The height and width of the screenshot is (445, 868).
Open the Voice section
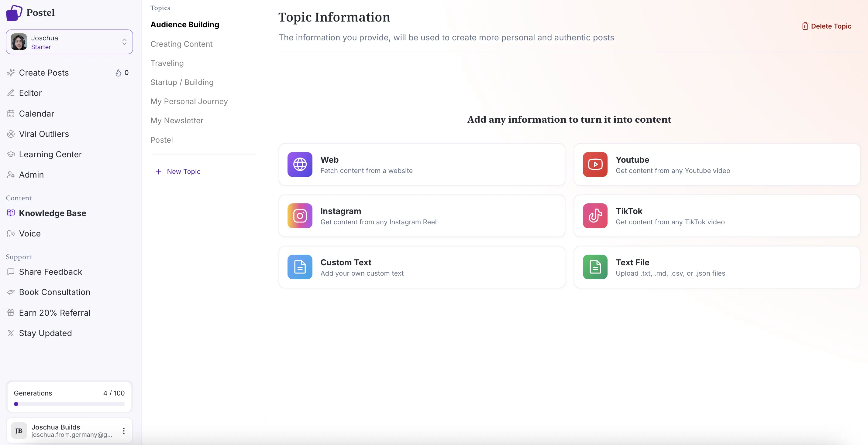[30, 233]
